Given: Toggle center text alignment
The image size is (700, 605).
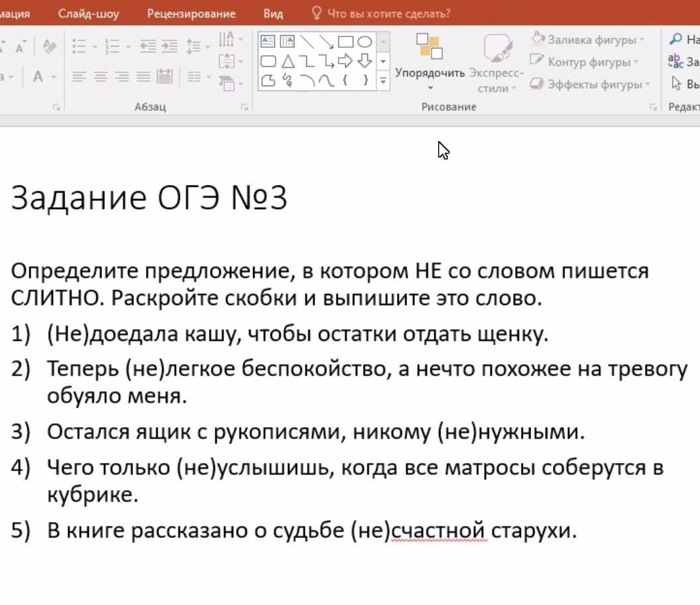Looking at the screenshot, I should (101, 77).
